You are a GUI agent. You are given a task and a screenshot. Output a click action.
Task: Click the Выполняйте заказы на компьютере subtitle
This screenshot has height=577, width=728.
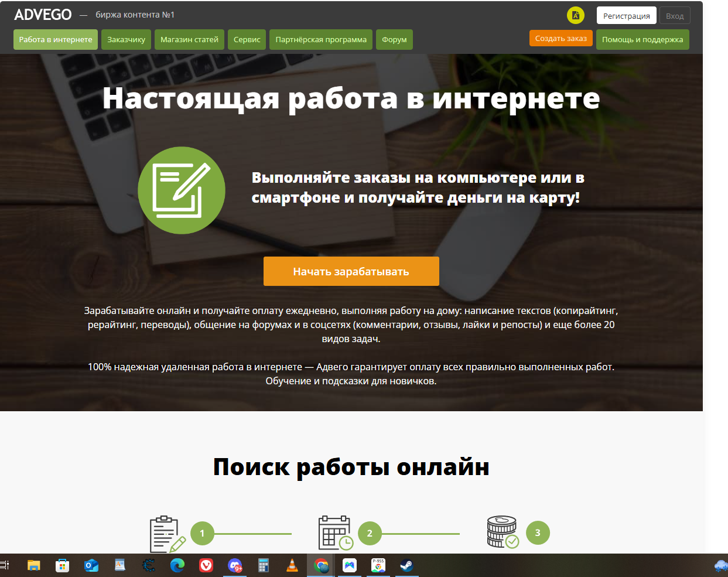[x=418, y=187]
